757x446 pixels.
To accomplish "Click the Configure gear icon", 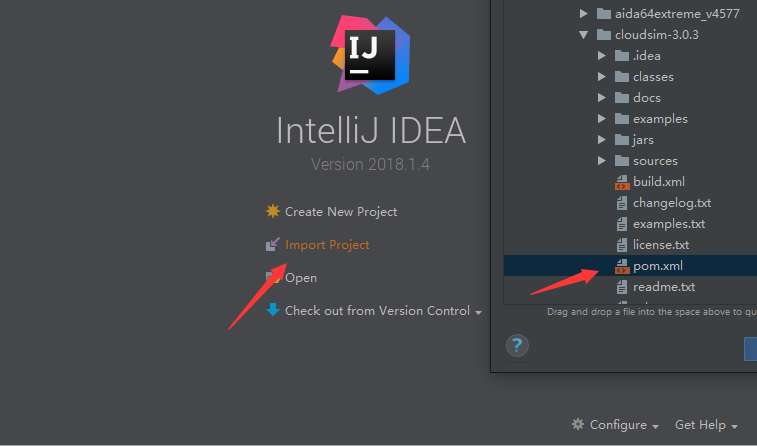I will point(578,424).
